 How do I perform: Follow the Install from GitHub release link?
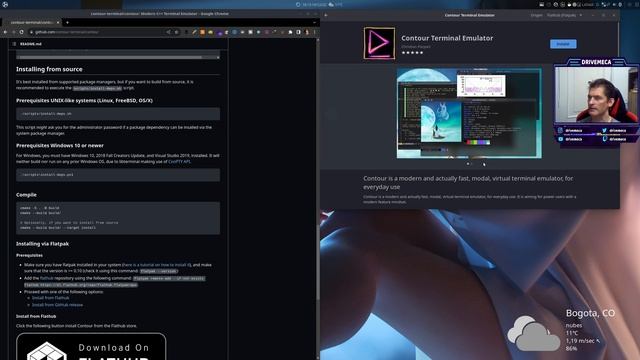[x=57, y=305]
